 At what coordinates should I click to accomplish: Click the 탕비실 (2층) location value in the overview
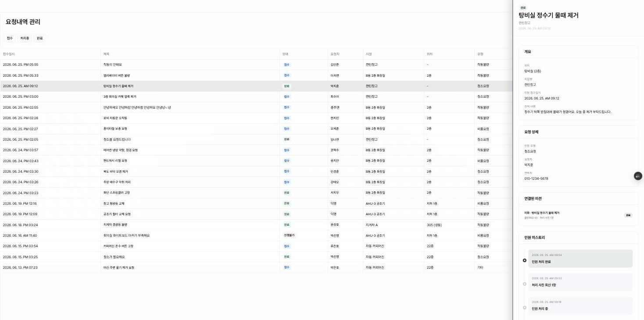[x=533, y=71]
